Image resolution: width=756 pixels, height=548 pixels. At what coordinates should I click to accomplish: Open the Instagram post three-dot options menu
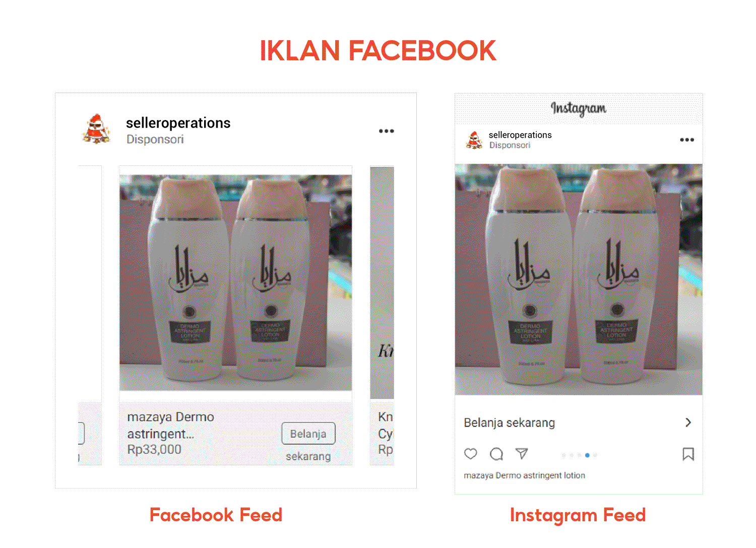(687, 140)
